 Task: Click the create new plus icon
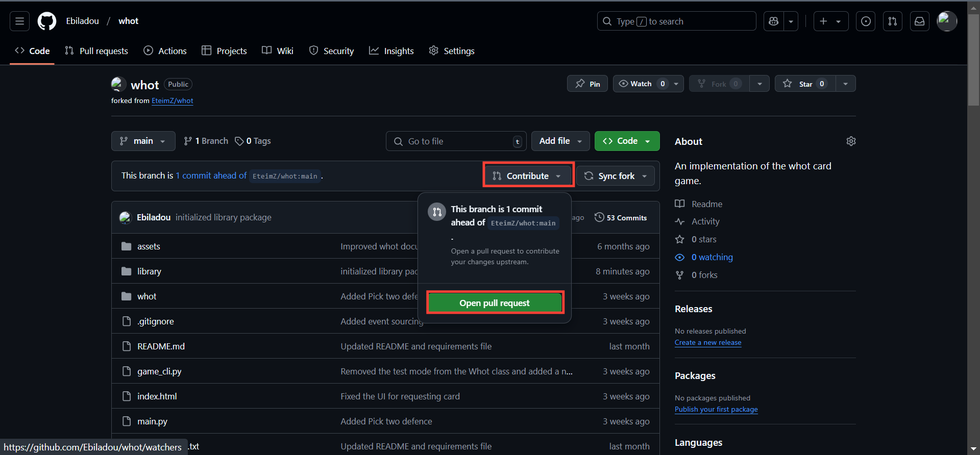pyautogui.click(x=830, y=21)
